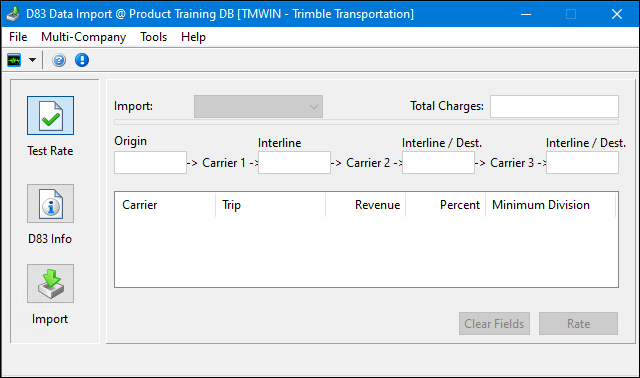This screenshot has height=378, width=640.
Task: Open the Multi-Company menu
Action: click(x=84, y=37)
